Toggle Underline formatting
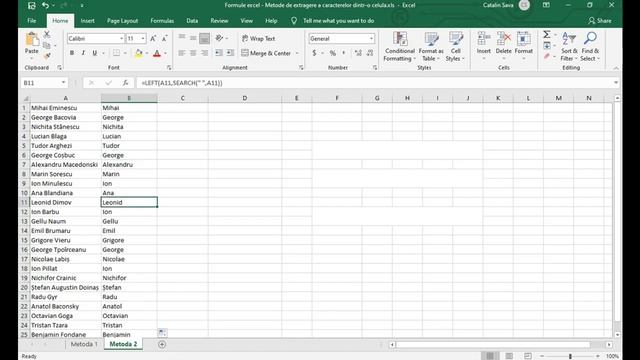 (x=95, y=53)
